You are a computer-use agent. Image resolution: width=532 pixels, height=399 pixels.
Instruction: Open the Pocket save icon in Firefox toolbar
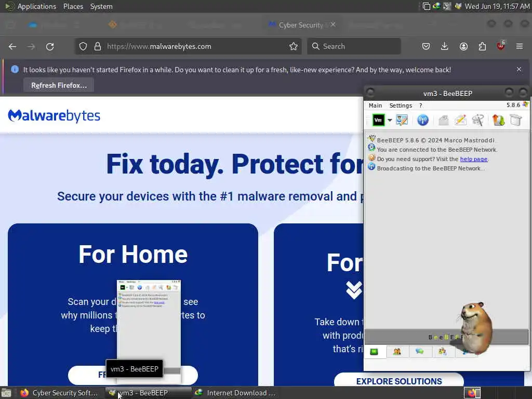(x=426, y=46)
